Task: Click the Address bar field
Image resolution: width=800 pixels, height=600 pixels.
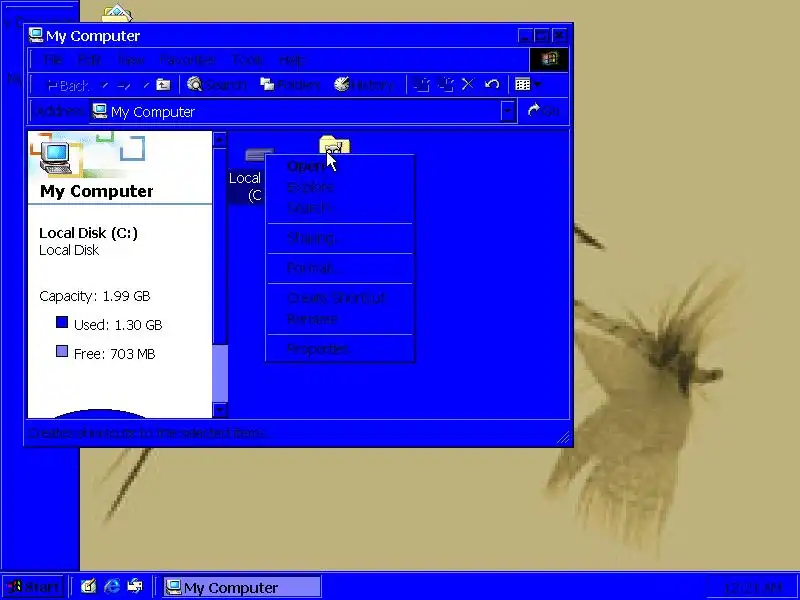Action: click(x=303, y=111)
